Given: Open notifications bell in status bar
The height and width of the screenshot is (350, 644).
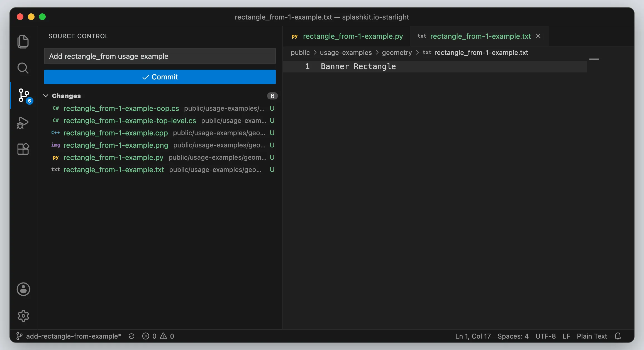Looking at the screenshot, I should point(618,336).
